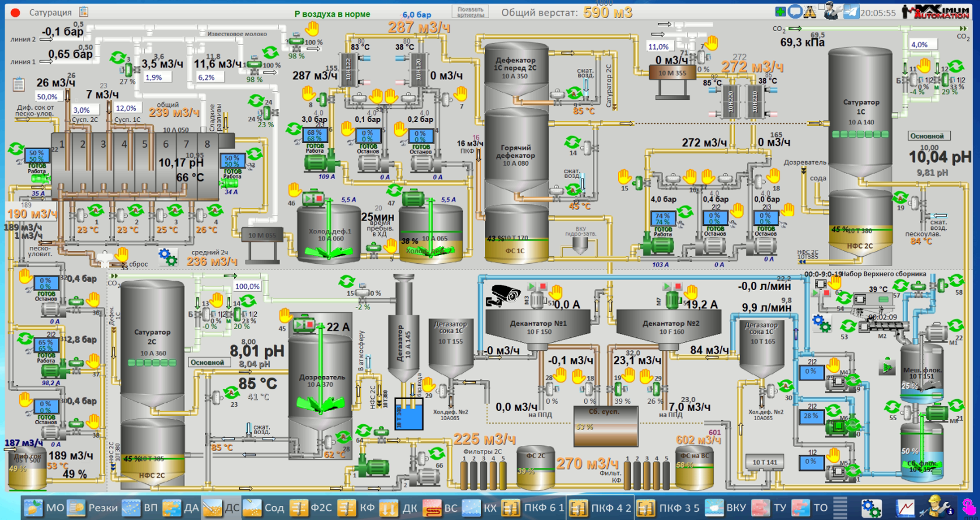Edit the 100,0% CO2 setpoint field
Image resolution: width=980 pixels, height=520 pixels.
point(247,286)
